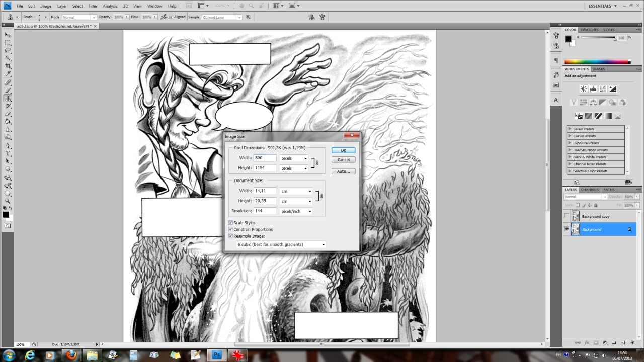Disable the Resample Image checkbox
This screenshot has width=644, height=362.
(231, 236)
